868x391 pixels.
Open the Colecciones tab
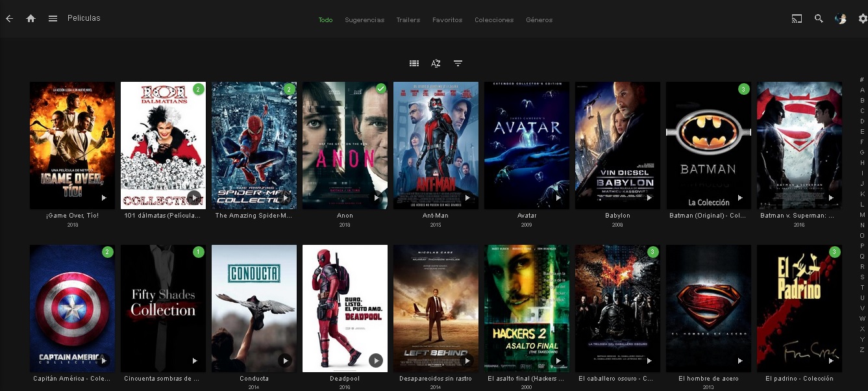(494, 20)
